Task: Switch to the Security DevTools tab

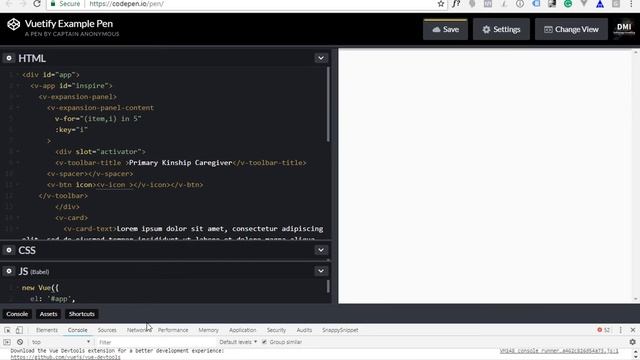Action: [x=276, y=330]
